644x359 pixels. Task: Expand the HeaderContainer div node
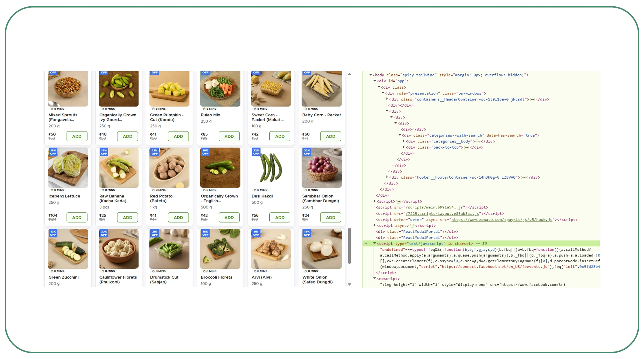tap(387, 99)
